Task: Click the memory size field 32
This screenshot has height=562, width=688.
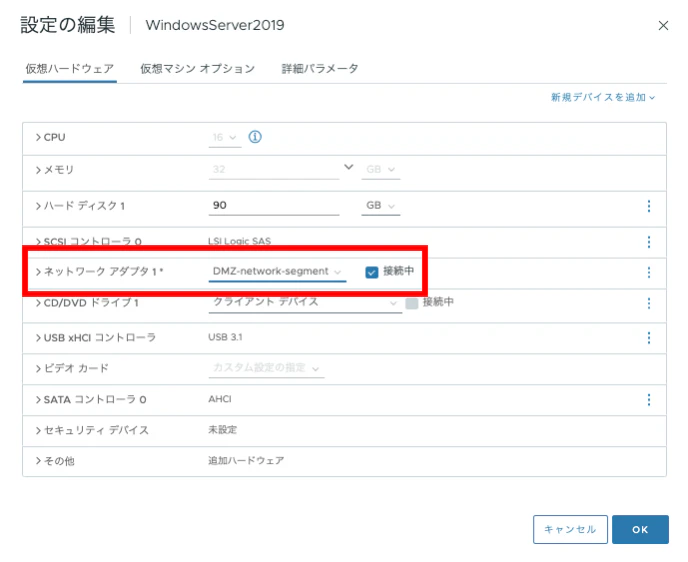Action: point(274,169)
